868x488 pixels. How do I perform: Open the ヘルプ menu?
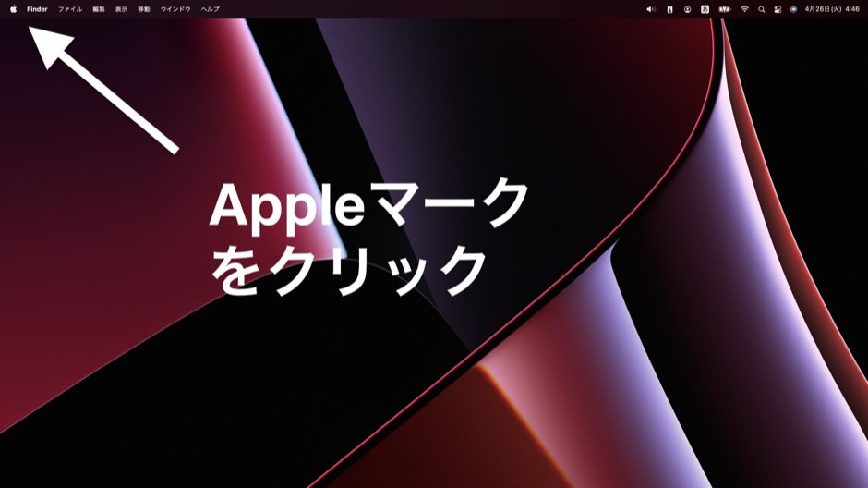pyautogui.click(x=211, y=9)
